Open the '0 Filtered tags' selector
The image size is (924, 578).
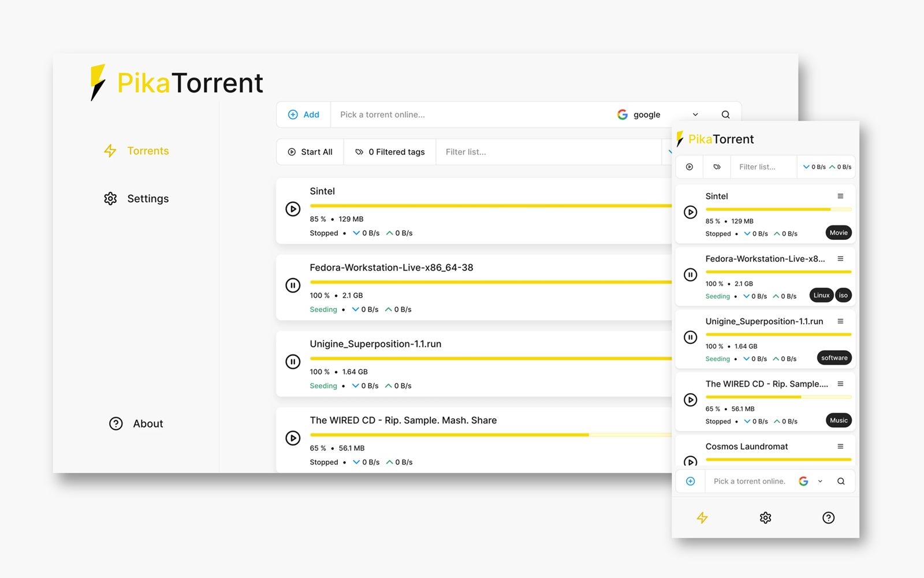390,152
